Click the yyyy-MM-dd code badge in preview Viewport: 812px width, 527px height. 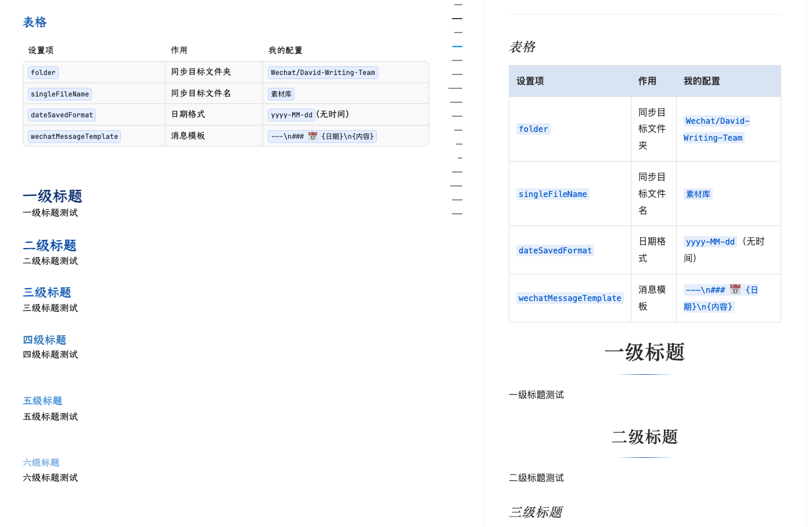tap(710, 242)
